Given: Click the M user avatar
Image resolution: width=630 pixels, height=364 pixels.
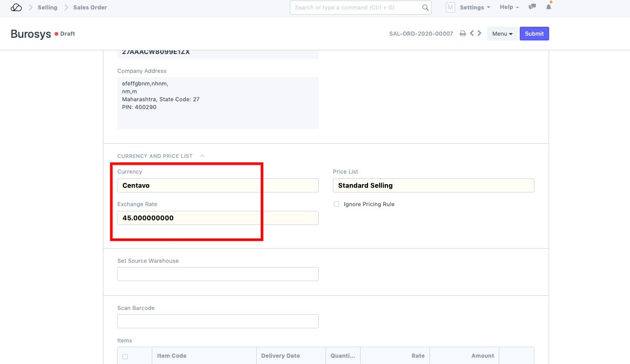Looking at the screenshot, I should pos(450,7).
